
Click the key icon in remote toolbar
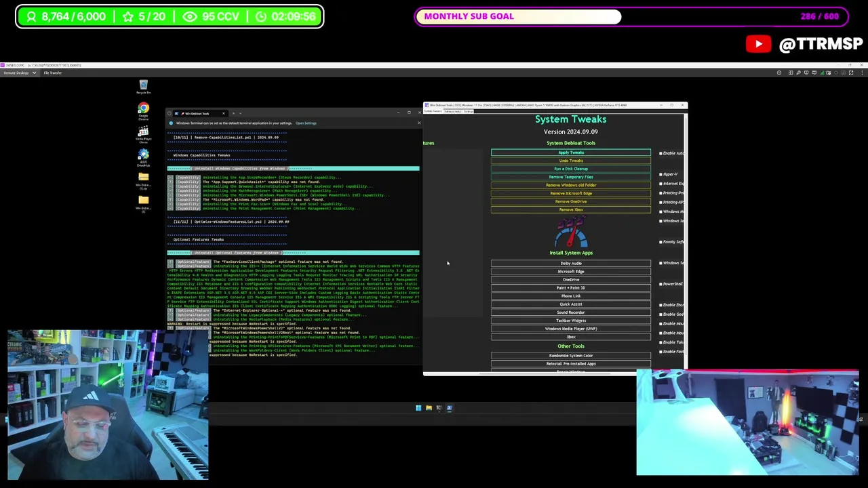(x=798, y=73)
